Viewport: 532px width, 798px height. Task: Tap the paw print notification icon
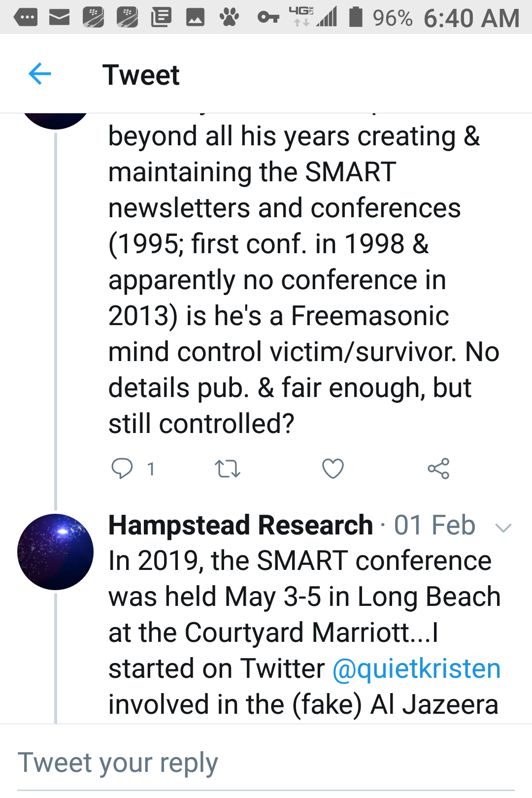pyautogui.click(x=229, y=18)
